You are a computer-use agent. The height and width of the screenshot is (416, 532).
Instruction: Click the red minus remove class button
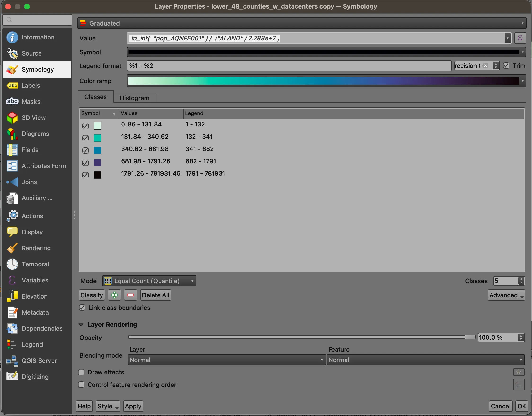pyautogui.click(x=130, y=295)
